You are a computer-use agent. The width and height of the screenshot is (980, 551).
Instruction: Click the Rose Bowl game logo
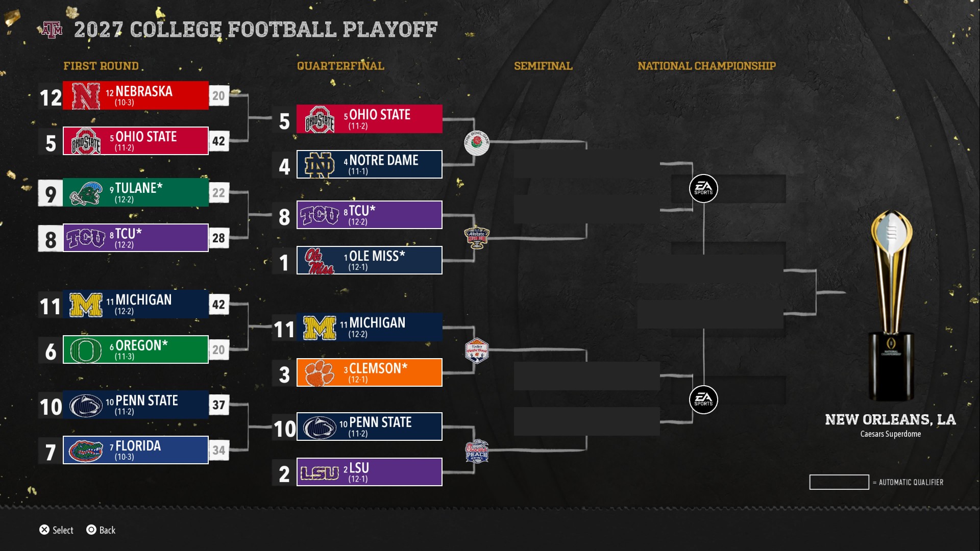tap(477, 143)
